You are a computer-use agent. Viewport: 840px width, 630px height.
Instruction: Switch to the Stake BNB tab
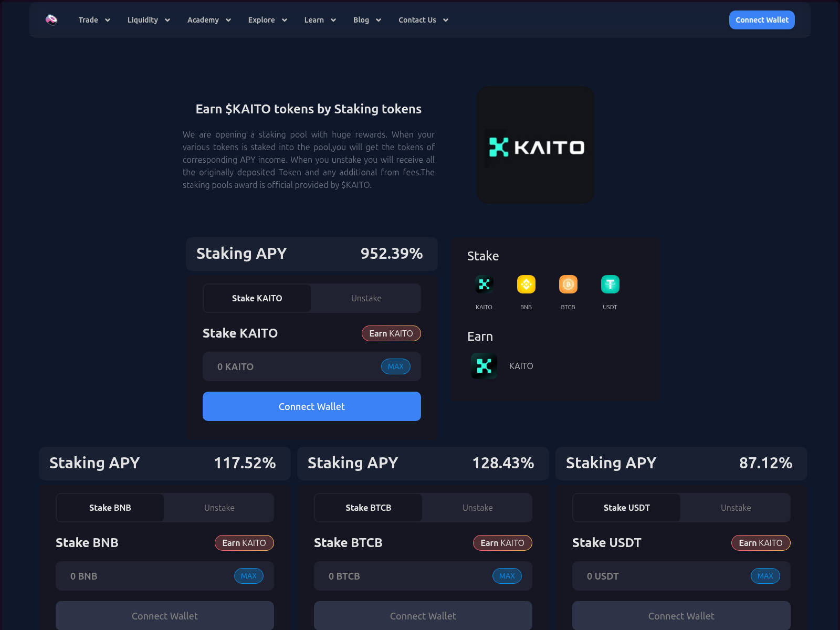(110, 508)
